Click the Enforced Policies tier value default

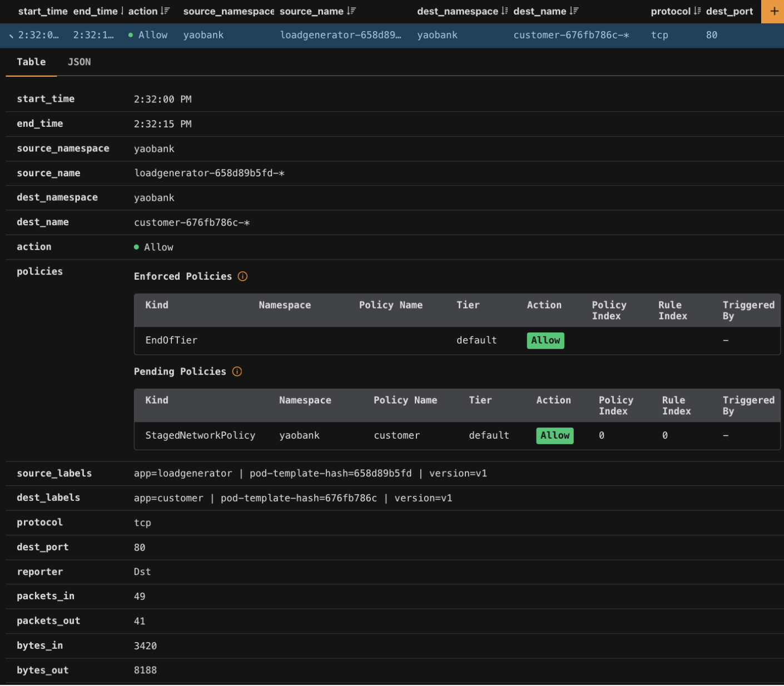[x=477, y=340]
